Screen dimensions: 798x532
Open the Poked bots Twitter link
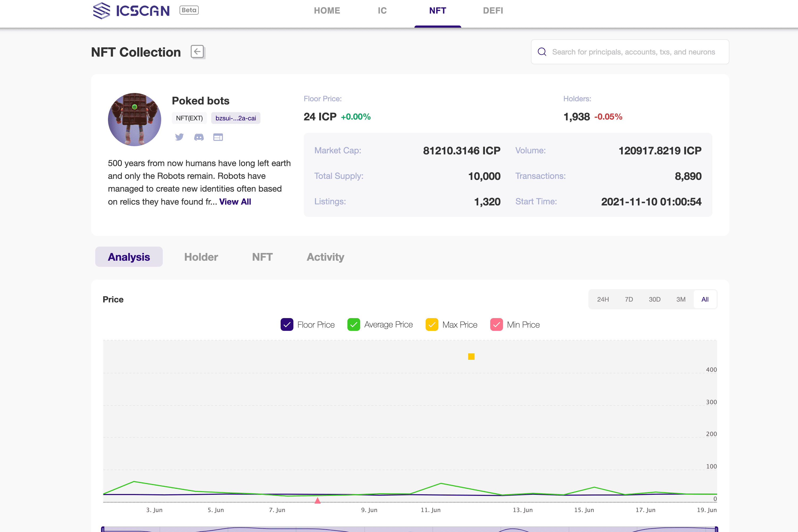tap(179, 137)
